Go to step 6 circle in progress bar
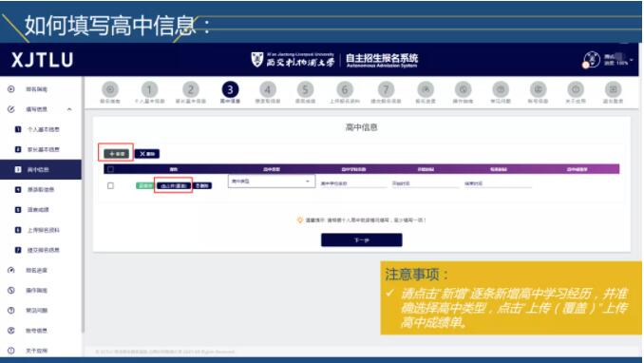The image size is (644, 363). (x=345, y=89)
